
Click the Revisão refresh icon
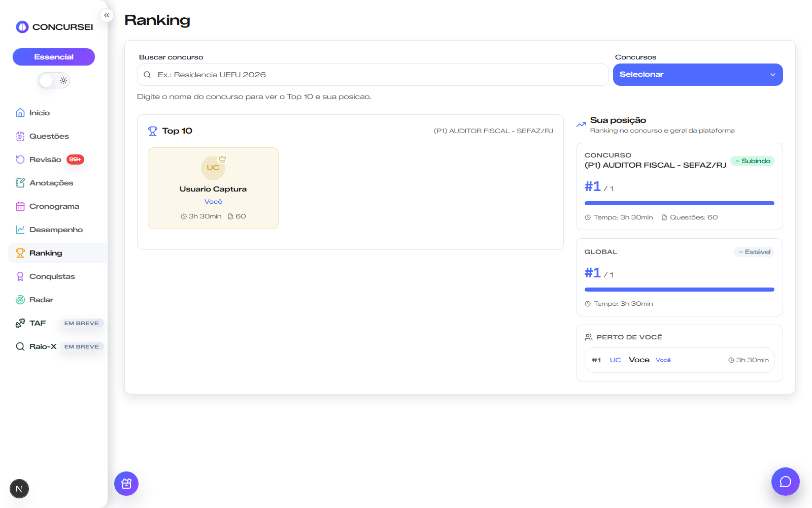(20, 160)
